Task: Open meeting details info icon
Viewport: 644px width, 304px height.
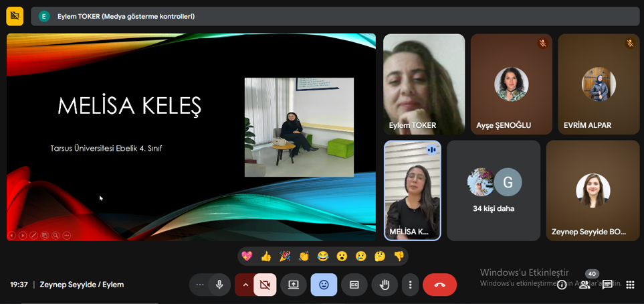Action: click(x=562, y=285)
